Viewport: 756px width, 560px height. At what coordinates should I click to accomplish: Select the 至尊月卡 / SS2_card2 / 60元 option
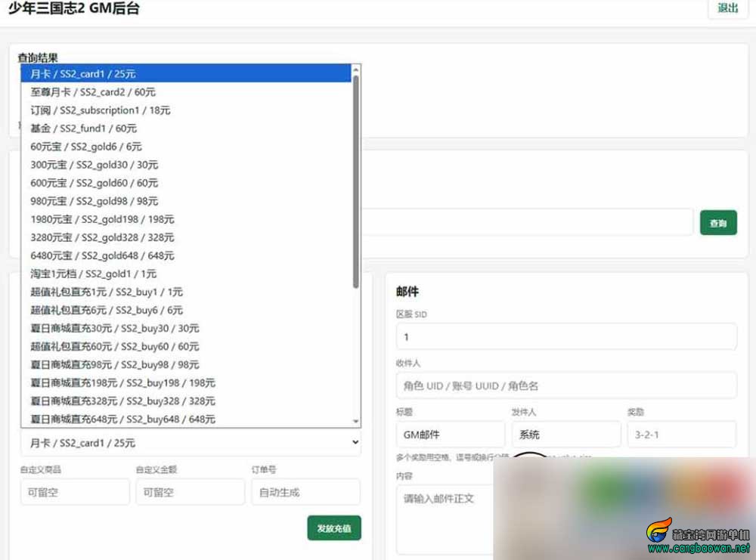click(x=186, y=92)
